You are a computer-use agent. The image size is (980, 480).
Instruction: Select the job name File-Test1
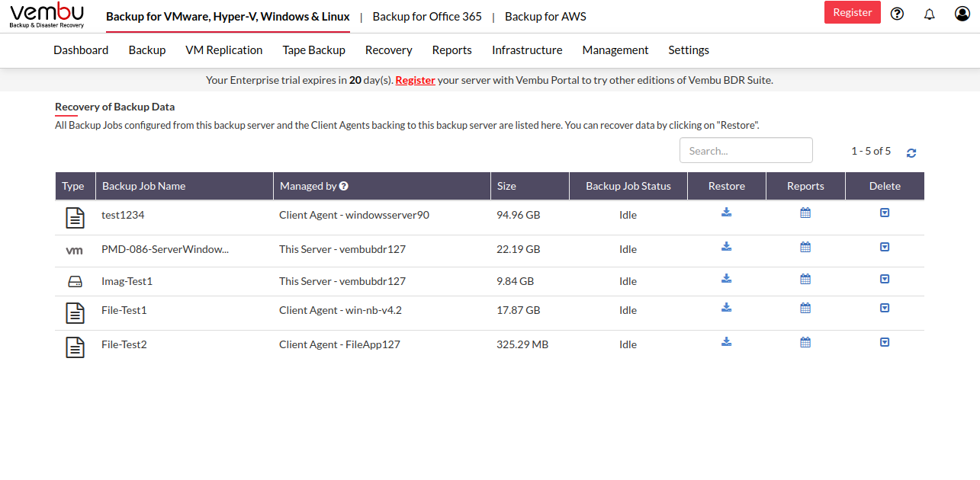(x=124, y=310)
